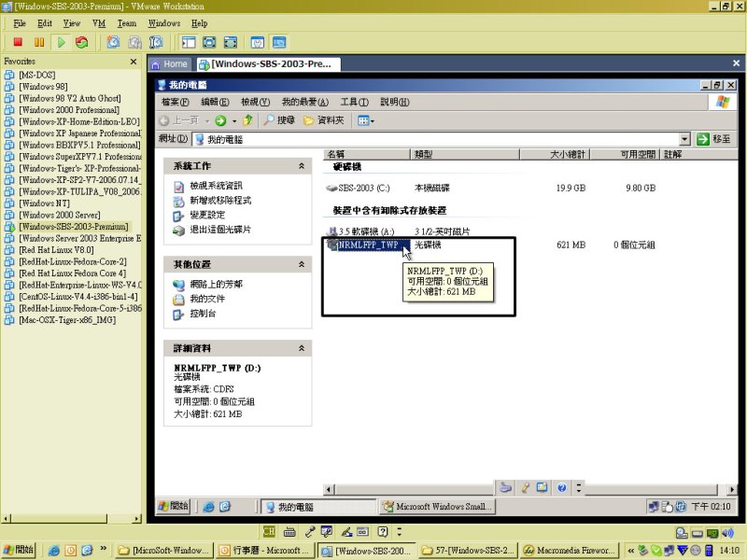
Task: Click the red Power Off toolbar button
Action: (18, 42)
